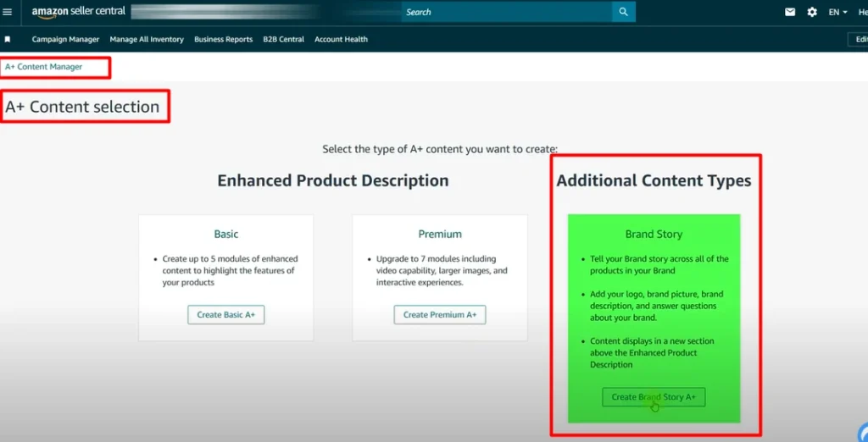Open Account Health page
868x442 pixels.
pos(341,39)
